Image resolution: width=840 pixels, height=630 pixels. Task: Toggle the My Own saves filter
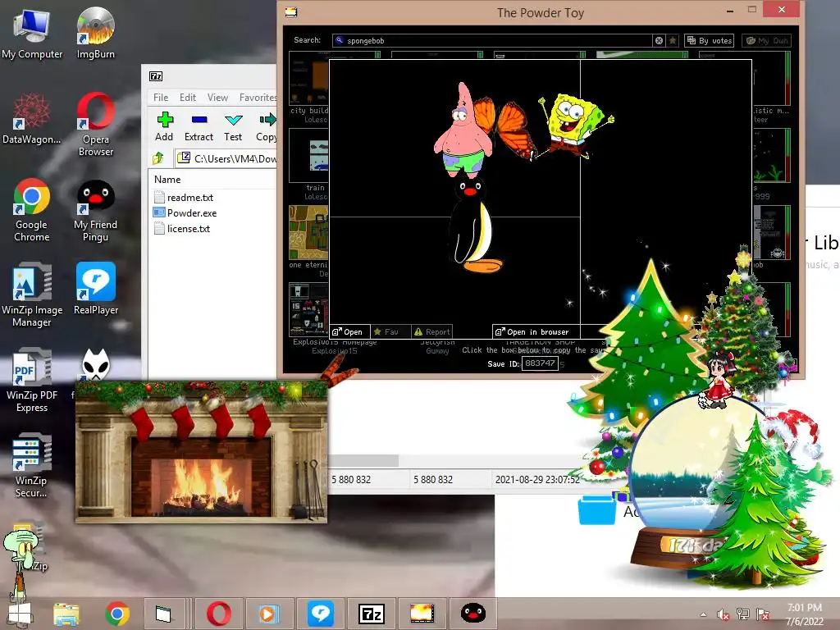click(x=767, y=41)
